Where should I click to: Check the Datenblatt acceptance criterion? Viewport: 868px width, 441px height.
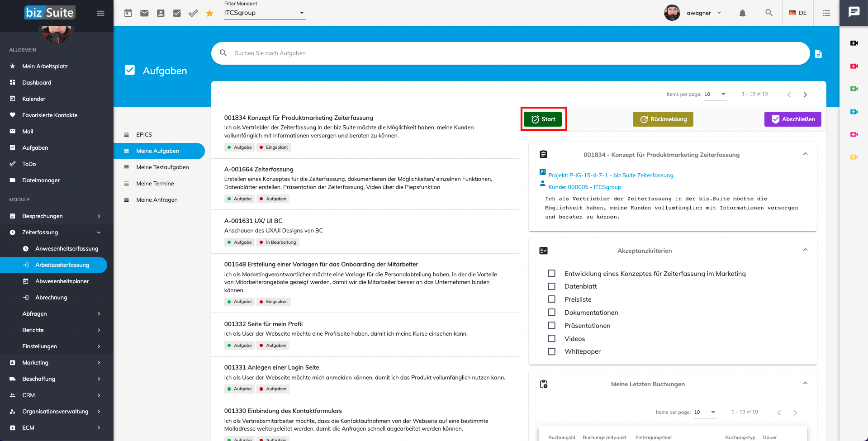pyautogui.click(x=551, y=286)
